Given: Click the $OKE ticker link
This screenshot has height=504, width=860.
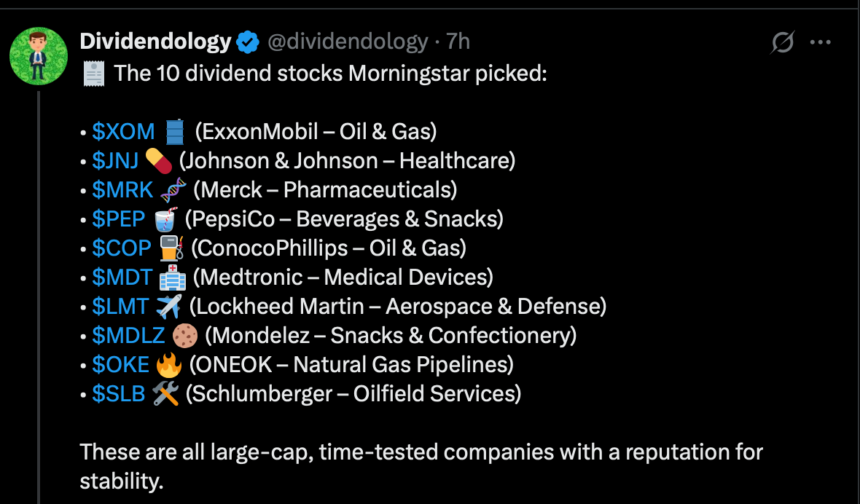Looking at the screenshot, I should tap(120, 364).
